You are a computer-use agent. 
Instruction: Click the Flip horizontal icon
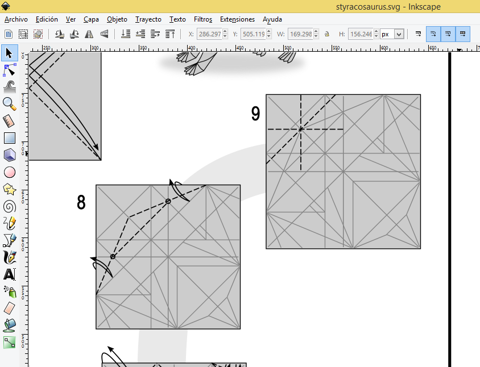[89, 34]
